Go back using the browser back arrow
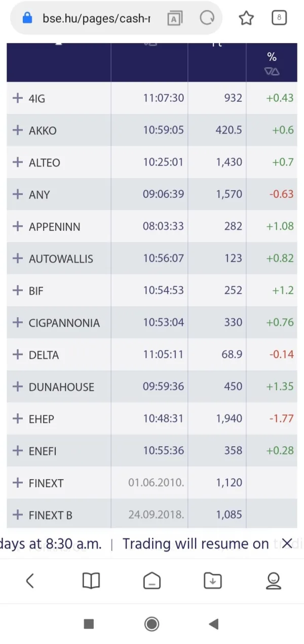The height and width of the screenshot is (644, 304). (30, 581)
